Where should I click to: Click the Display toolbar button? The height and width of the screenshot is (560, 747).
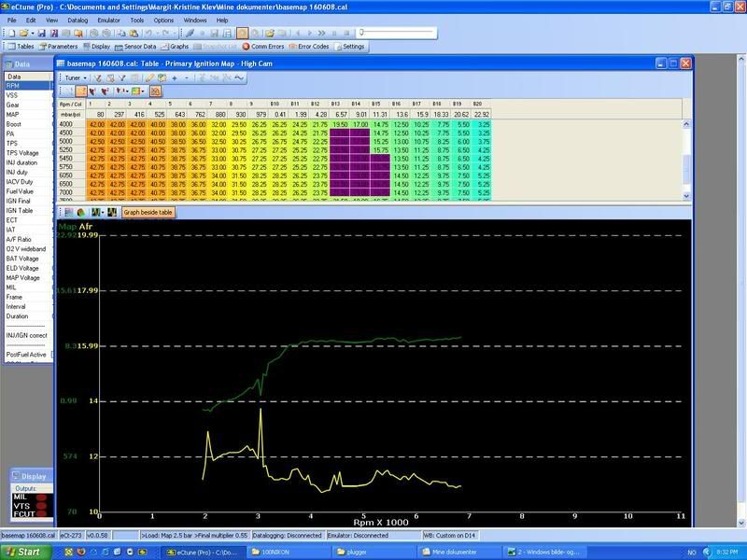point(96,46)
